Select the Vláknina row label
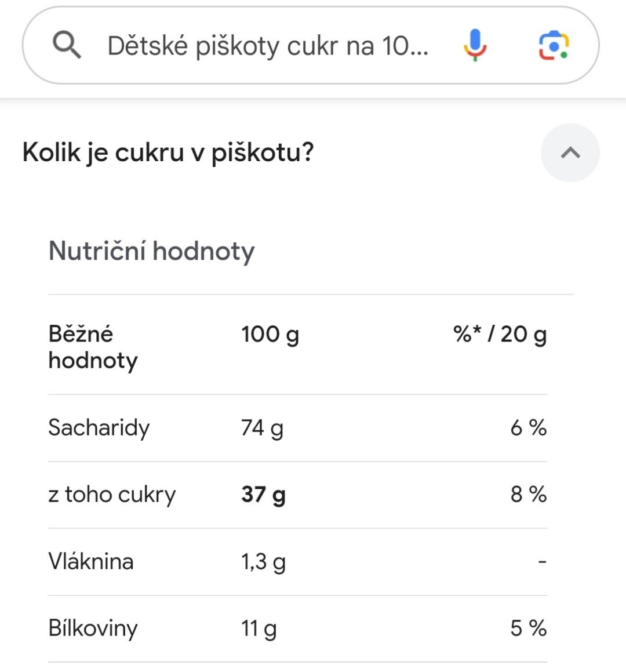 pyautogui.click(x=91, y=561)
